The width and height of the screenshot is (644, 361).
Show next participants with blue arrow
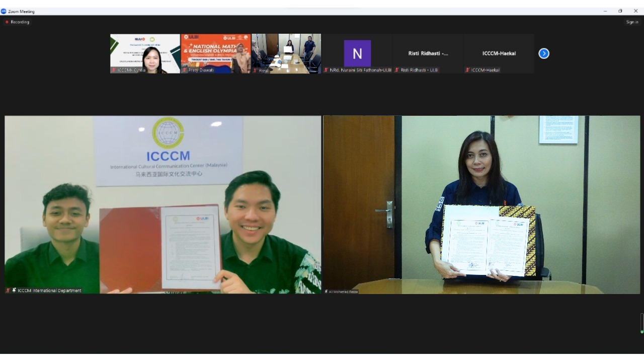[x=544, y=53]
